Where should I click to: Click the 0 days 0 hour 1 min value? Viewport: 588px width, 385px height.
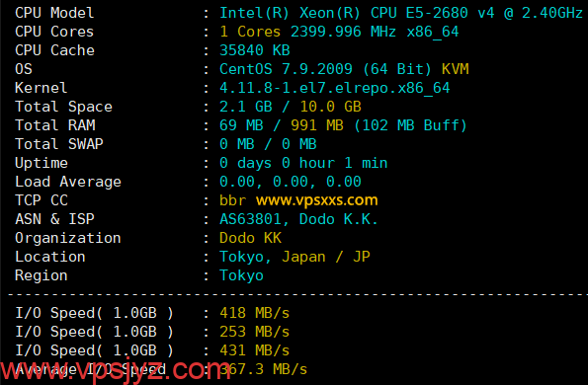click(303, 163)
